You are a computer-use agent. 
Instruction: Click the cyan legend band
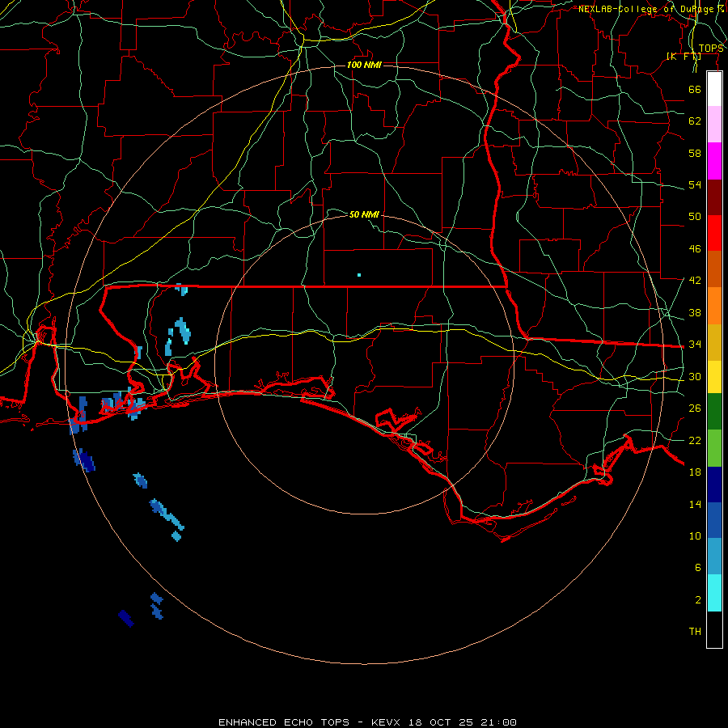714,593
